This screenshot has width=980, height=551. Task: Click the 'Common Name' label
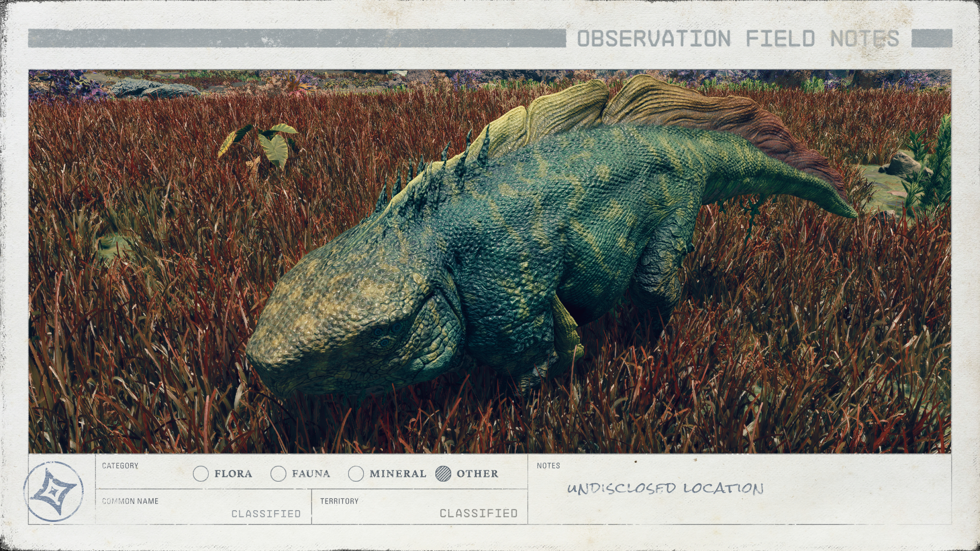tap(130, 501)
